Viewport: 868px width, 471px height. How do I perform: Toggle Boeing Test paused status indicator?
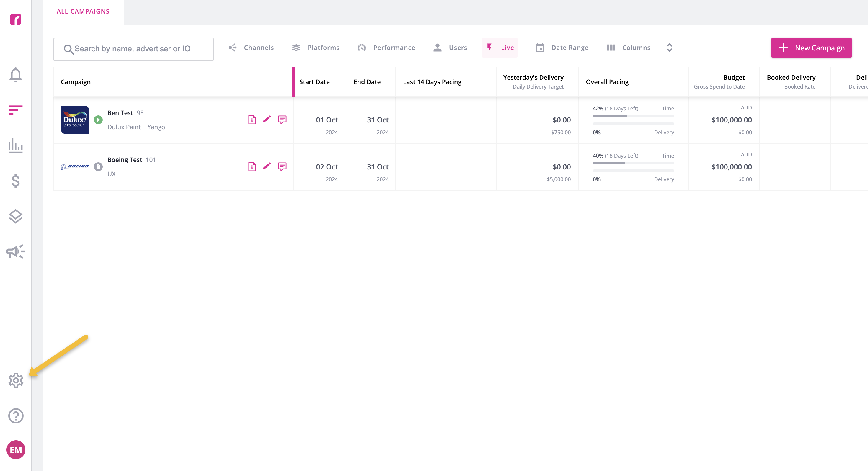98,166
